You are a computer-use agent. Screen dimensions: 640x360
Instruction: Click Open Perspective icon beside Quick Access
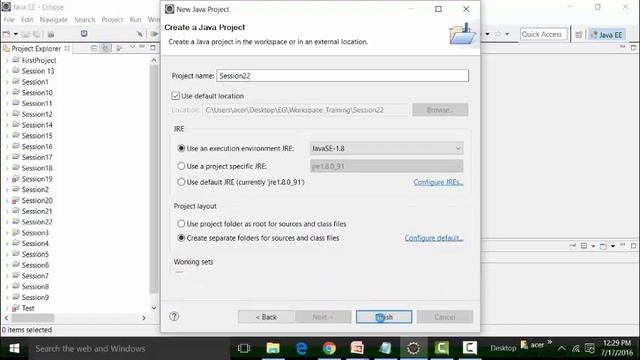pyautogui.click(x=579, y=35)
